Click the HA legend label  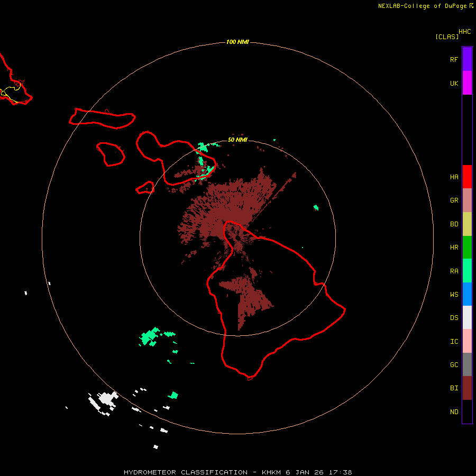[454, 177]
